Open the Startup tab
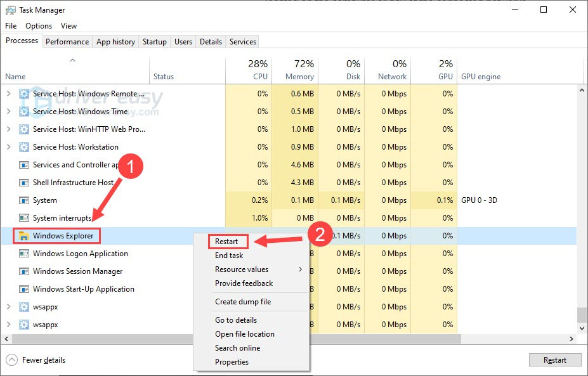Screen dimensions: 588x376 click(x=154, y=42)
